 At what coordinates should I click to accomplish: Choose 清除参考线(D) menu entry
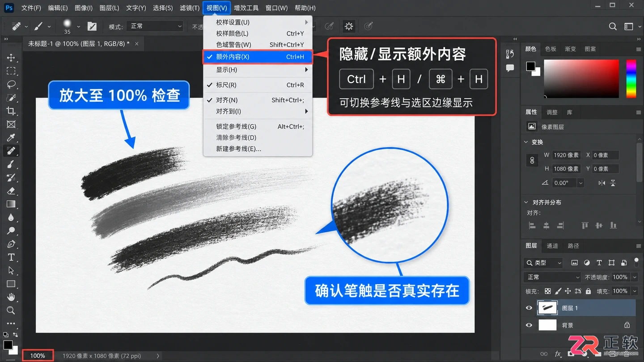[x=258, y=138]
